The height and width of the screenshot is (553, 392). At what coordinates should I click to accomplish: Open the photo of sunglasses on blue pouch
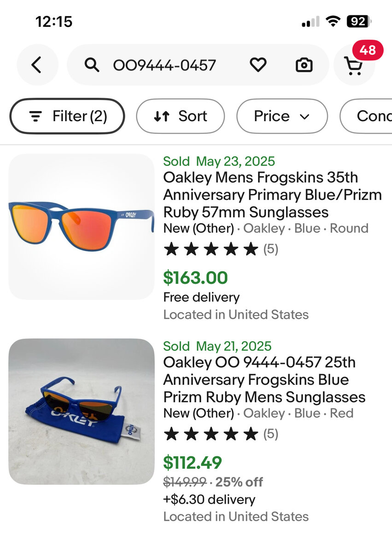point(82,412)
